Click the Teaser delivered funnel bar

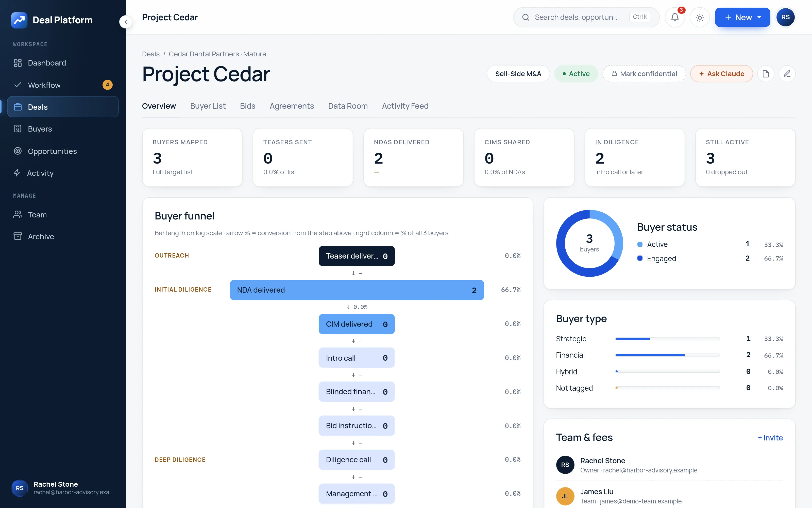pos(357,256)
